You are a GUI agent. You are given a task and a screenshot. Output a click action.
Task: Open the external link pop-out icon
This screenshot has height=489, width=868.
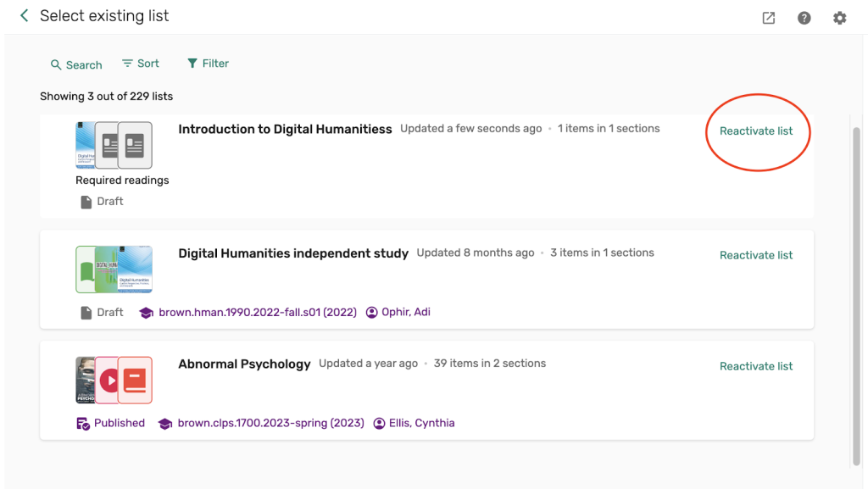click(x=769, y=18)
